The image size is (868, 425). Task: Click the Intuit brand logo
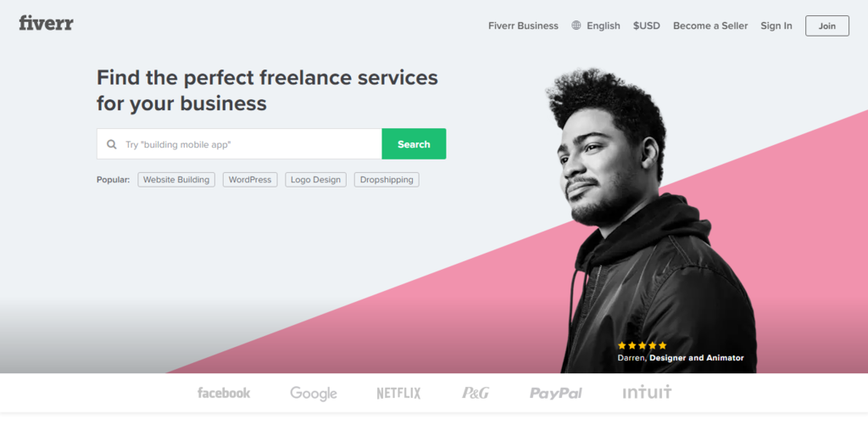[647, 392]
